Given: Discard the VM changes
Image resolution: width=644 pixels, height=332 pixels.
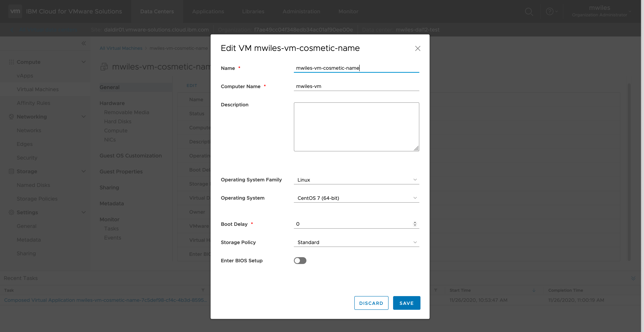Looking at the screenshot, I should tap(371, 303).
